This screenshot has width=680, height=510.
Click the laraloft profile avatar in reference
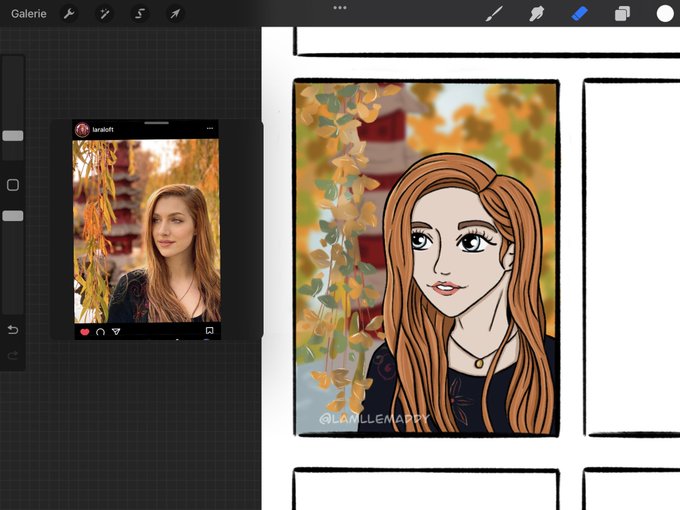(x=82, y=129)
